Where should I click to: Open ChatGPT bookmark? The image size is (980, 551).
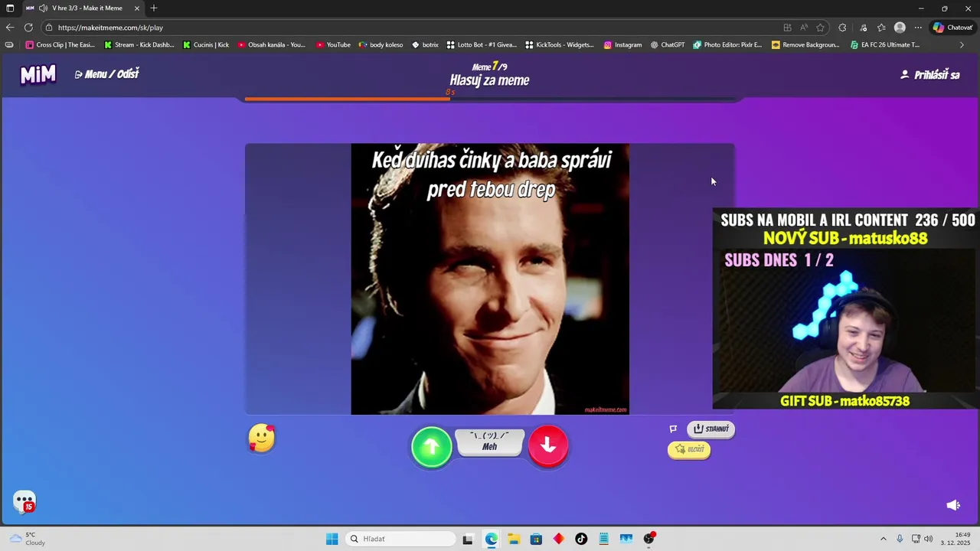[x=668, y=45]
